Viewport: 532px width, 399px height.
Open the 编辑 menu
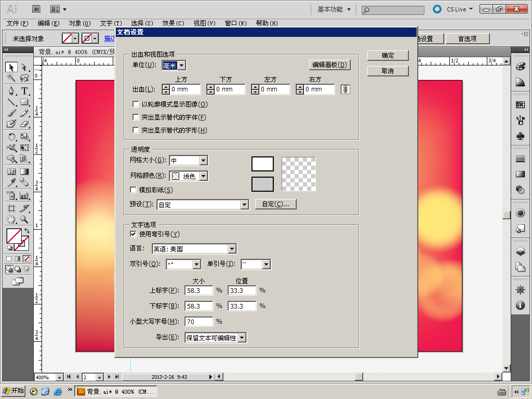(48, 23)
